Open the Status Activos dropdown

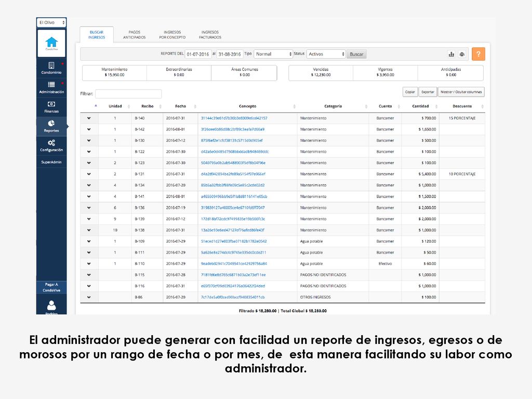[326, 54]
